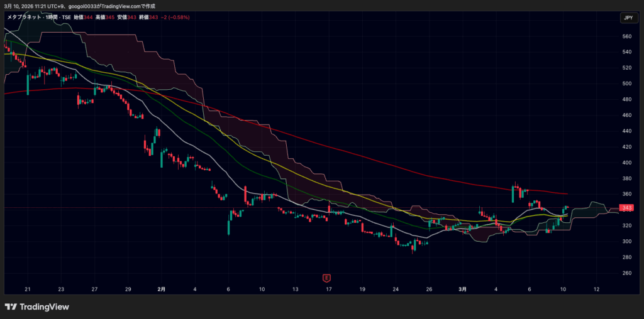Click the メタプラネット symbol title
Screen dimensions: 644x319
(24, 17)
